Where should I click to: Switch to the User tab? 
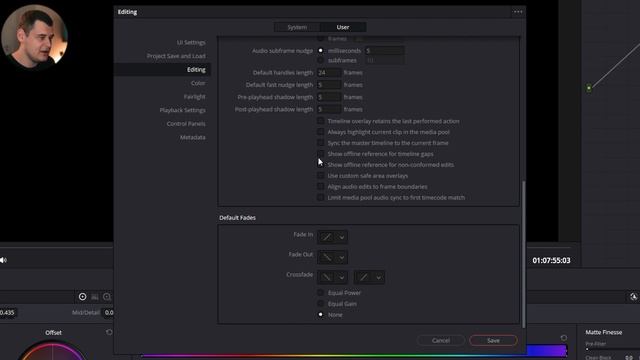(x=343, y=27)
